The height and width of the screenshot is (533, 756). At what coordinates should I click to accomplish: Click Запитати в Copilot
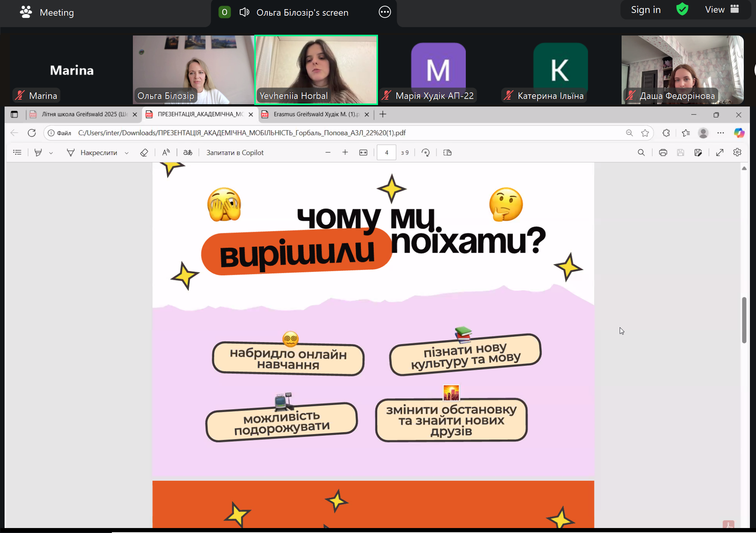[x=234, y=152]
